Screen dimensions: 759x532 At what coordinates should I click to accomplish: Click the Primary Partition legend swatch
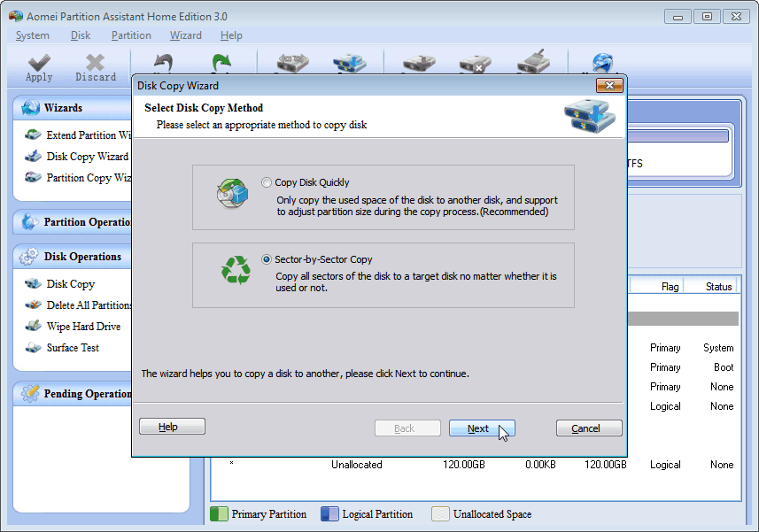[219, 513]
